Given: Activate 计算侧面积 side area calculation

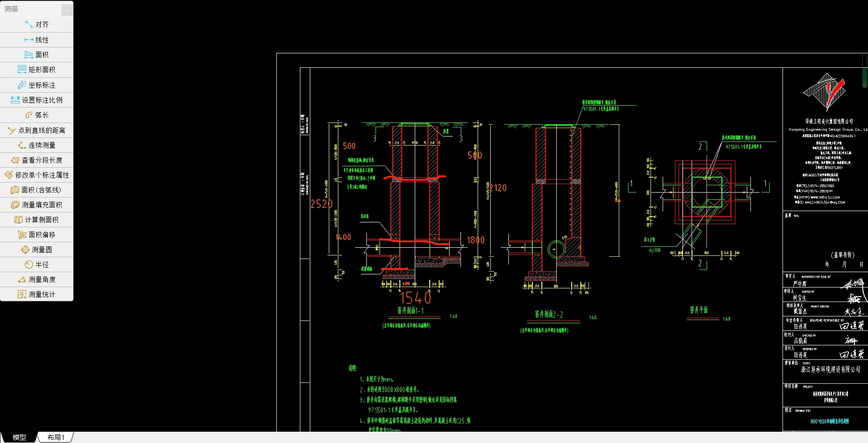Looking at the screenshot, I should tap(37, 220).
